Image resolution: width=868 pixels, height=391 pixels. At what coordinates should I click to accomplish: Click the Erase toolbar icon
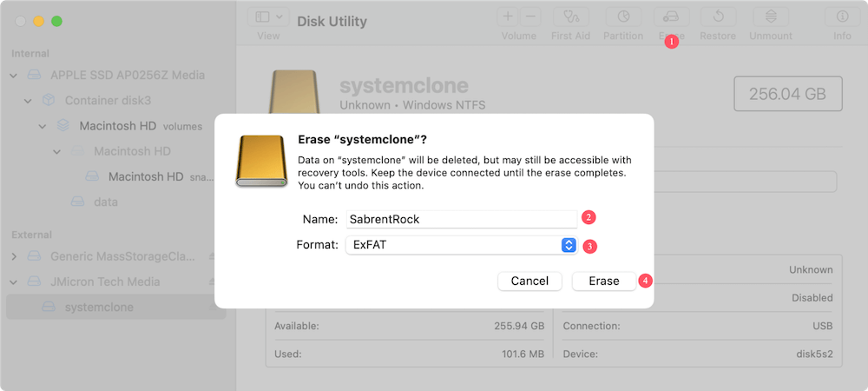tap(671, 17)
